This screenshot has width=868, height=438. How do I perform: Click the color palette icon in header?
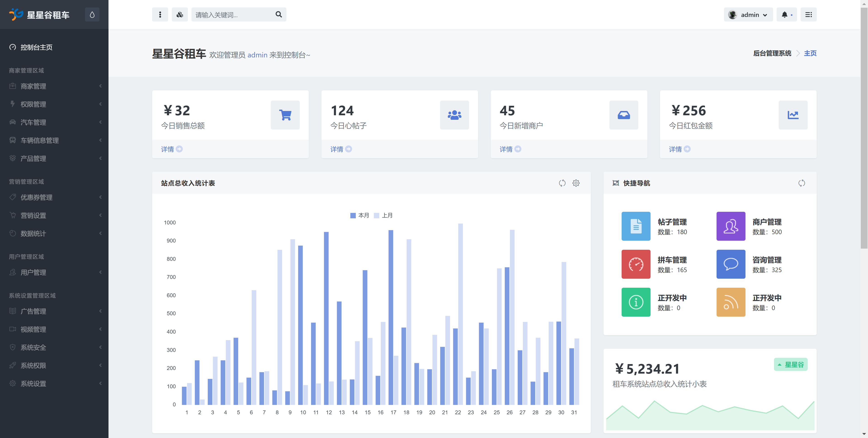click(180, 14)
